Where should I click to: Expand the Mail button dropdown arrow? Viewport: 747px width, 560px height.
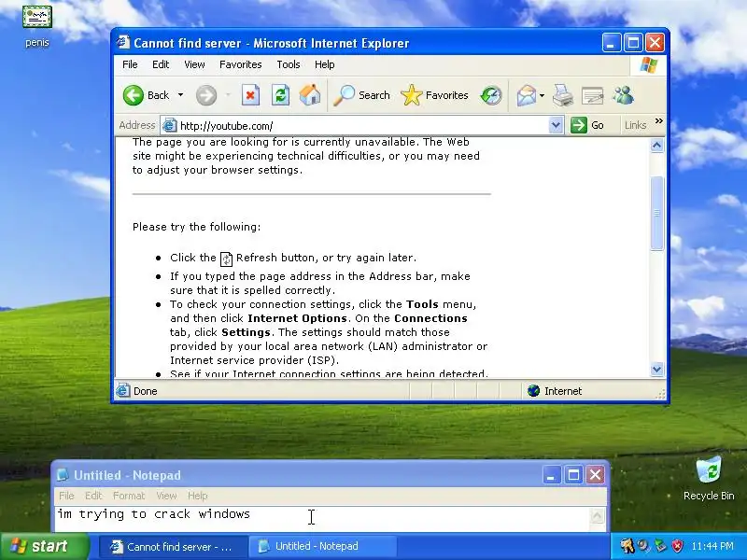point(543,96)
